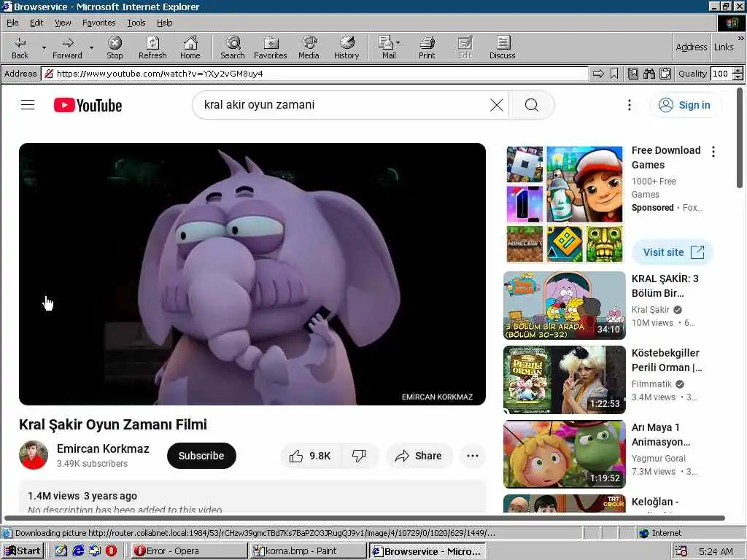Click the 5:24 AM system tray clock
The height and width of the screenshot is (560, 747).
point(716,551)
